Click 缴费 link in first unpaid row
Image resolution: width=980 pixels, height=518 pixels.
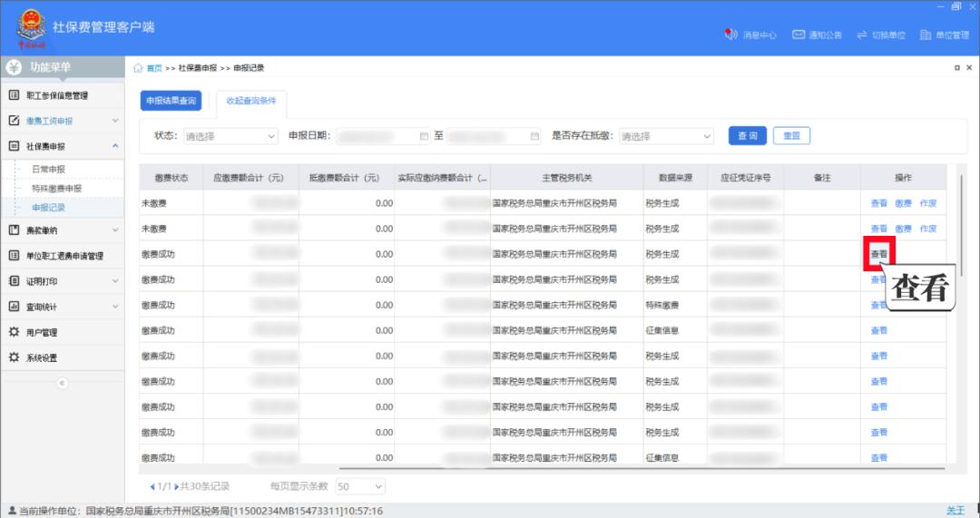click(x=903, y=203)
